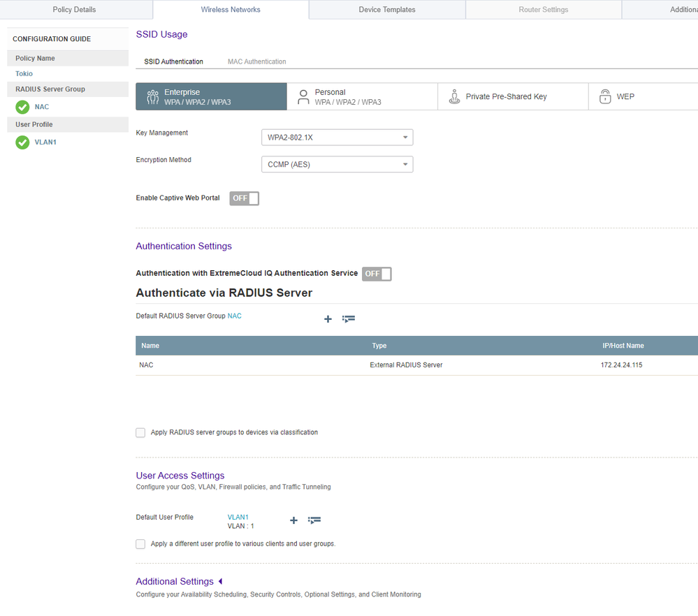Check Apply RADIUS server groups via classification
This screenshot has height=616, width=698.
pyautogui.click(x=140, y=433)
